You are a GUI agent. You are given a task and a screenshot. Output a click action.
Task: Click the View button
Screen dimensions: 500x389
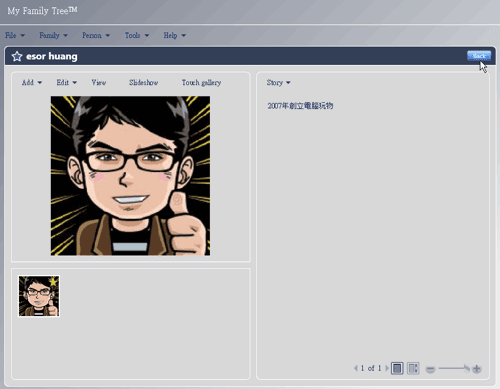point(99,82)
